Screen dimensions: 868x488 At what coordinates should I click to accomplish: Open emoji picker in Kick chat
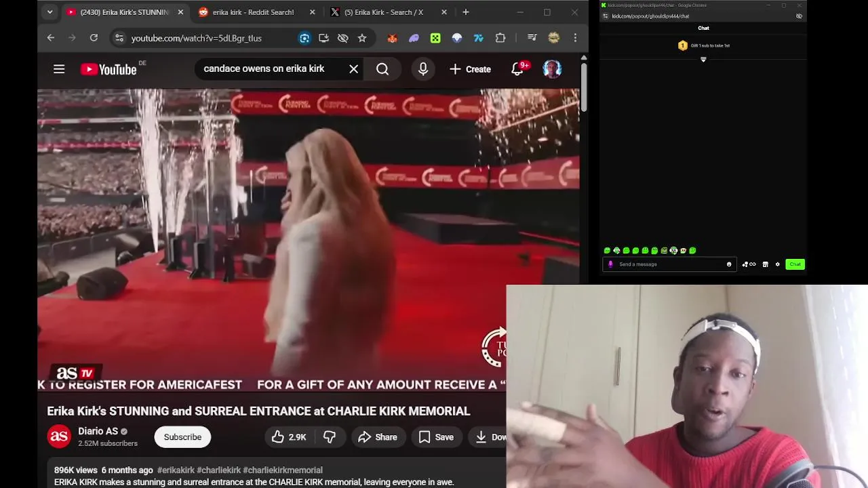(x=729, y=264)
